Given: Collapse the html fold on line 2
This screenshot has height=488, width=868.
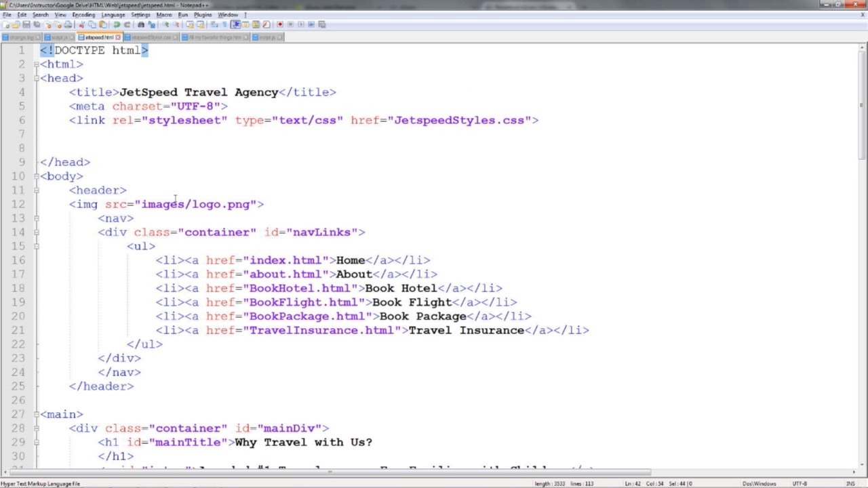Looking at the screenshot, I should (x=36, y=64).
